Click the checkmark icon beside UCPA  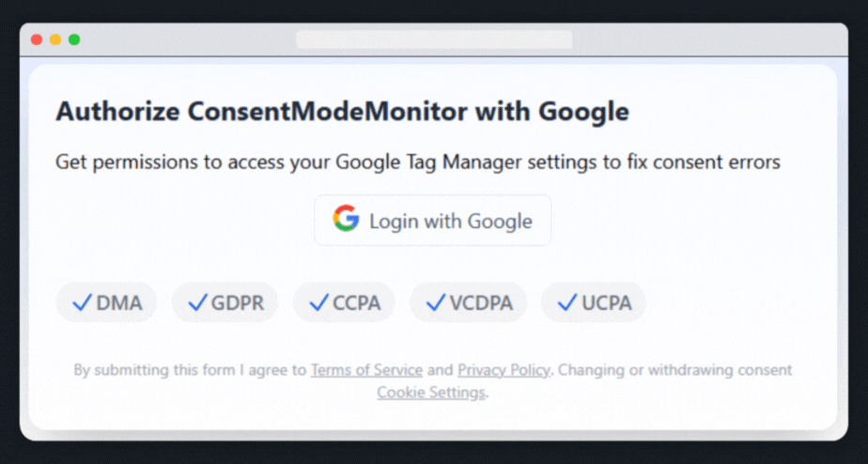(566, 302)
